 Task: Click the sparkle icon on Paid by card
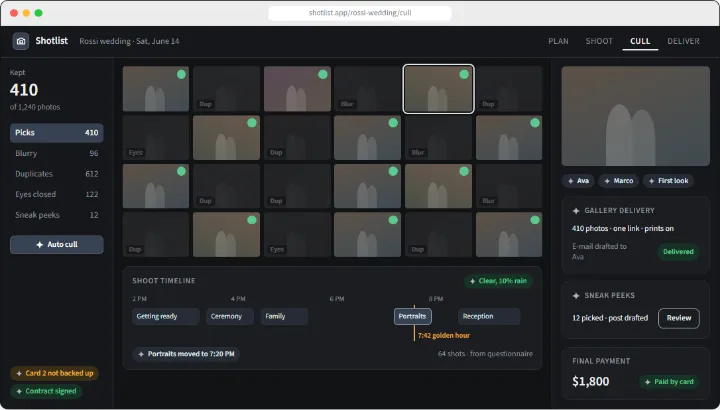tap(647, 382)
